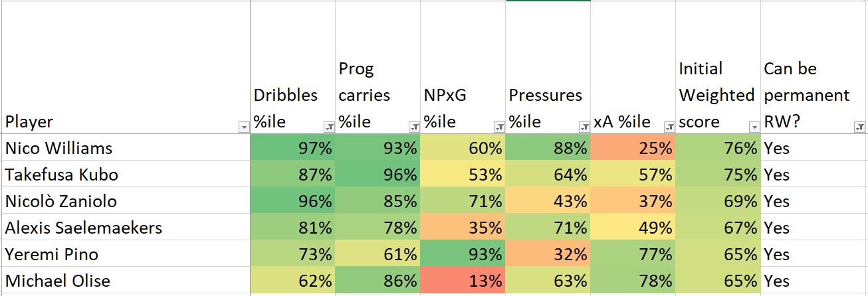Click the red 13% NPxG cell
Image resolution: width=868 pixels, height=296 pixels.
(x=463, y=280)
